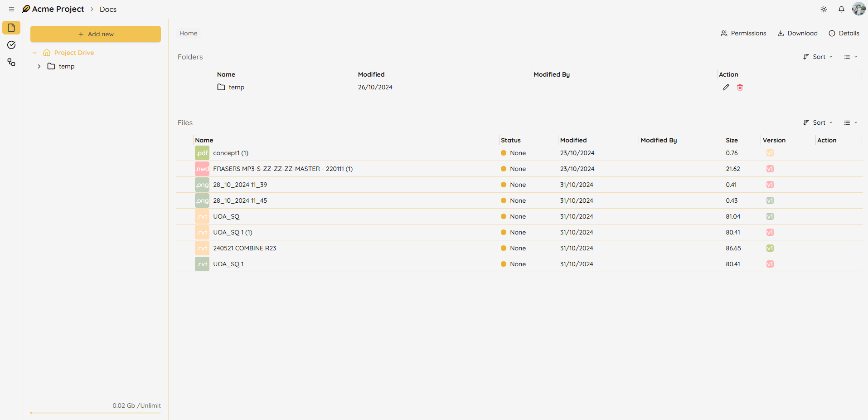
Task: Open the hamburger menu icon
Action: [12, 10]
